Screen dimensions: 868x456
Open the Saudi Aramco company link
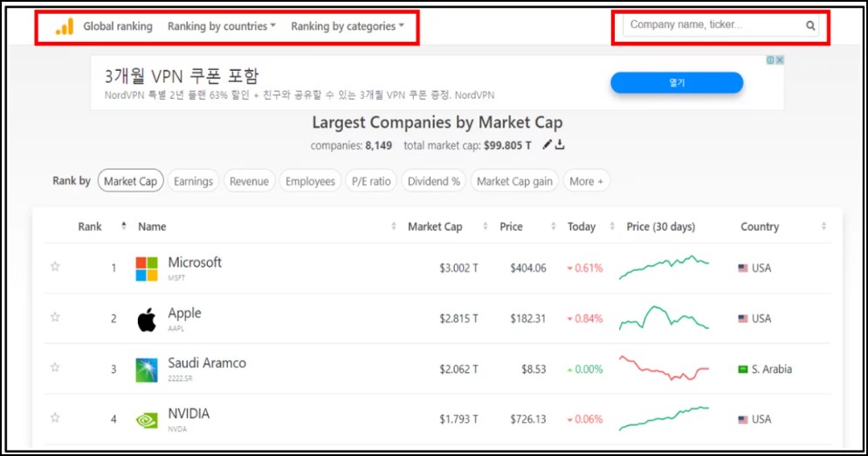[207, 363]
